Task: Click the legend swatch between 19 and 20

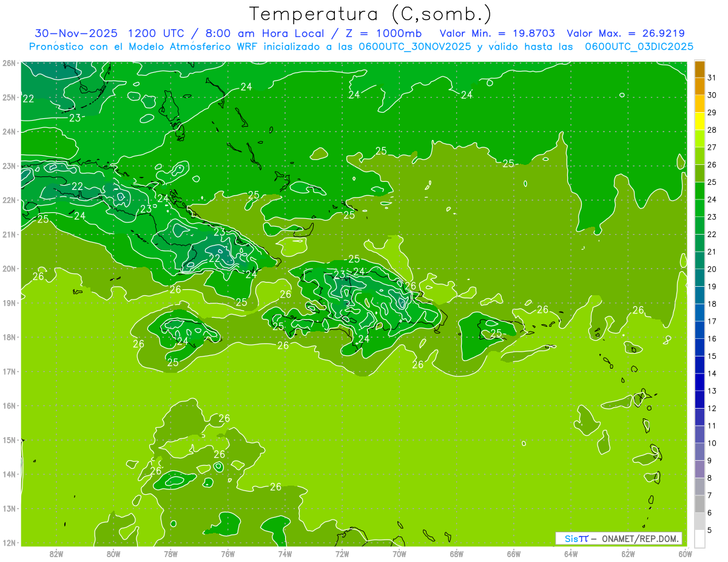Action: point(699,278)
